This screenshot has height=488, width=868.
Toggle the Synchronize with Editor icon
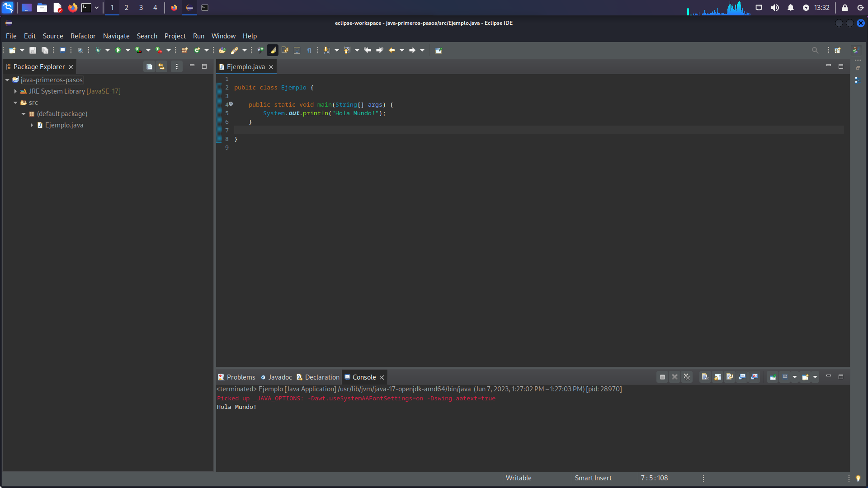point(160,66)
